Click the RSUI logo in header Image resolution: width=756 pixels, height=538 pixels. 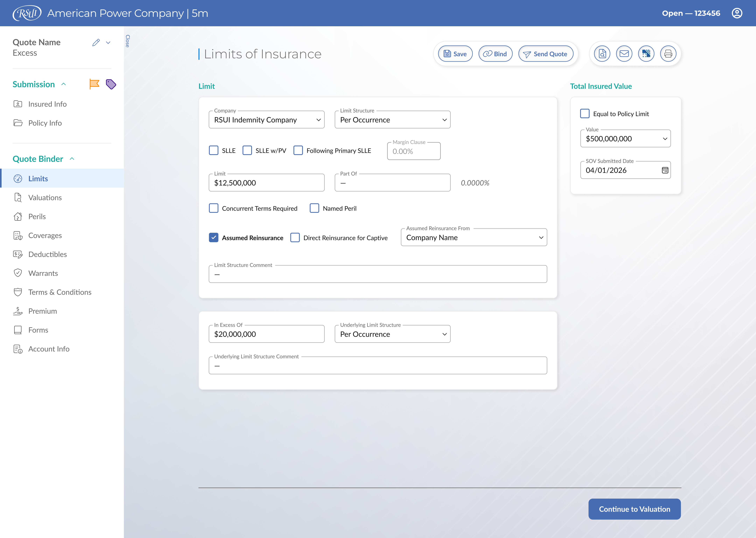(x=27, y=13)
